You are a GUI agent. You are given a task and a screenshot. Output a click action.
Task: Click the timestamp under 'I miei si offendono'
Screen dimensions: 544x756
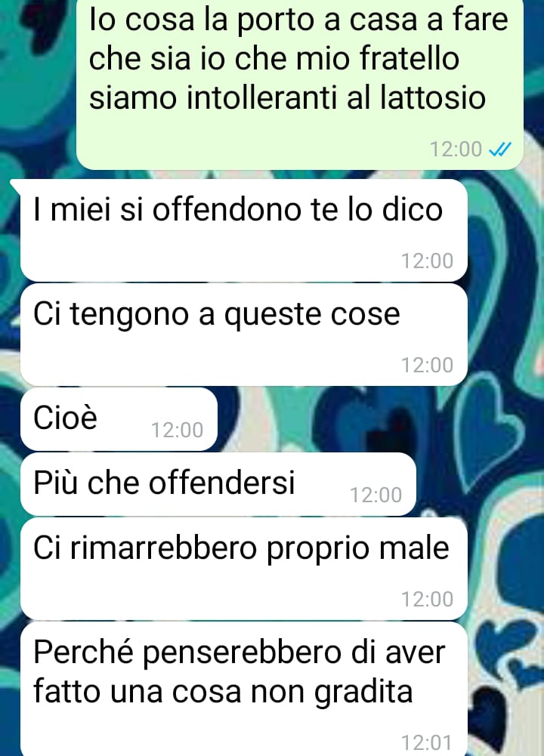[428, 261]
